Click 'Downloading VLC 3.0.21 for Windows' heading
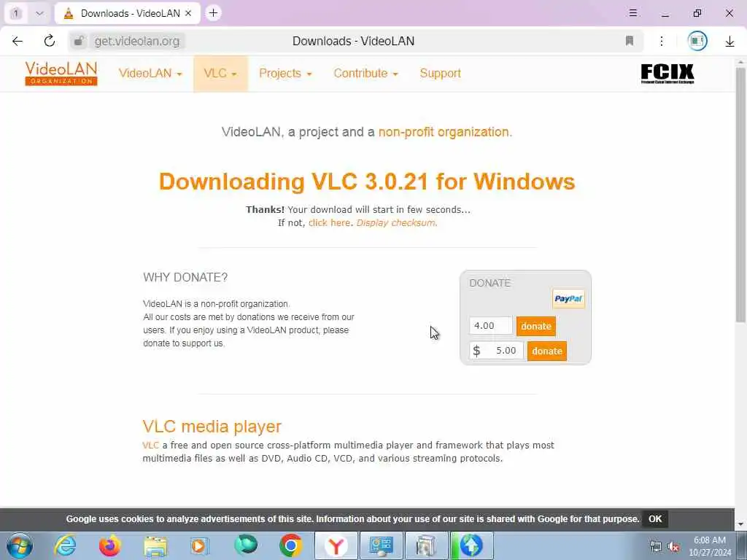This screenshot has width=747, height=560. coord(367,182)
